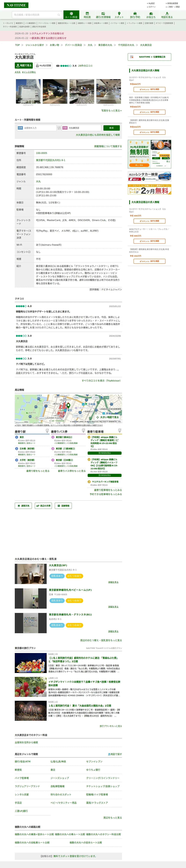Expand 旅行プランをもっと見る
This screenshot has width=186, height=868.
point(111,726)
